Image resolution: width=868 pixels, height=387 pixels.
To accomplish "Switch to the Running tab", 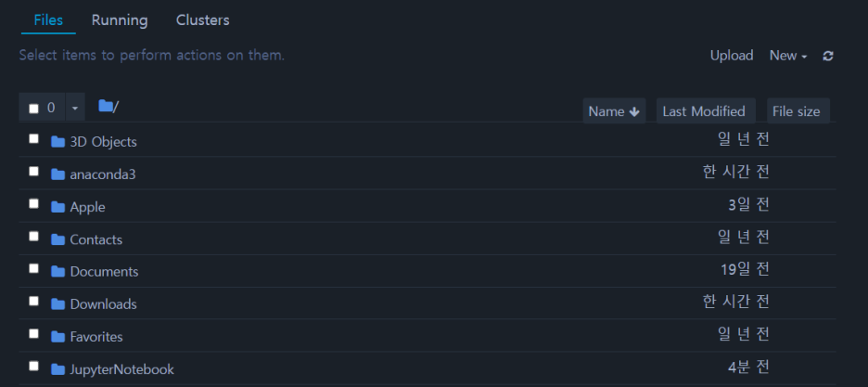I will [x=120, y=20].
